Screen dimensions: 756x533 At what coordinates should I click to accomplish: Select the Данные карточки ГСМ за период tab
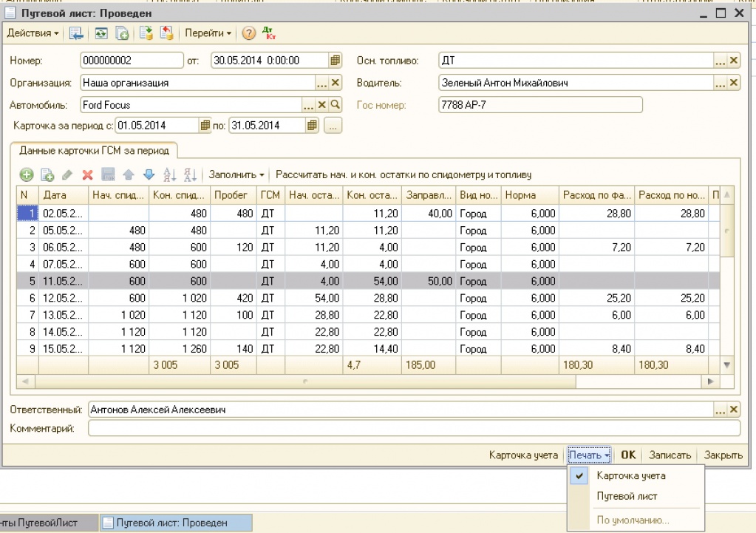click(94, 151)
